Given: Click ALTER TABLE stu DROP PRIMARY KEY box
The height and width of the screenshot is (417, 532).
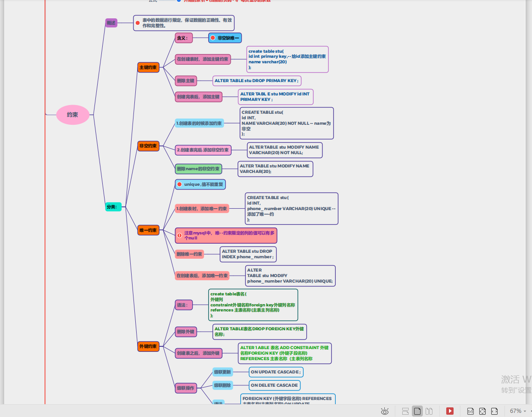Looking at the screenshot, I should pyautogui.click(x=257, y=81).
